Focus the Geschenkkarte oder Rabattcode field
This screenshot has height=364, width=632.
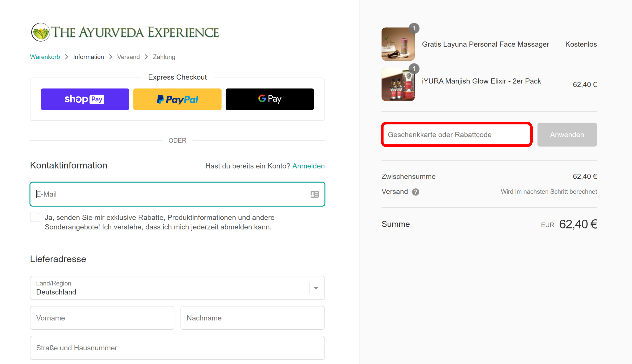[457, 135]
